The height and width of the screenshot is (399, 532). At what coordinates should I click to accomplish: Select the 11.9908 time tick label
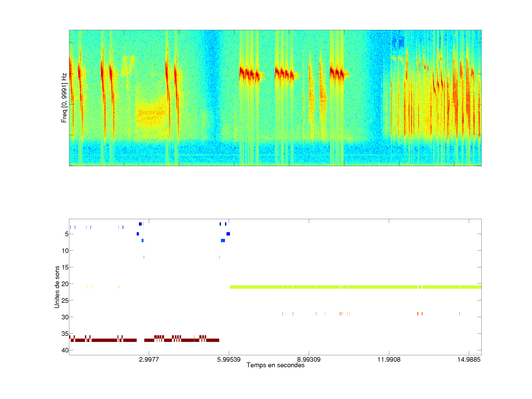point(389,359)
